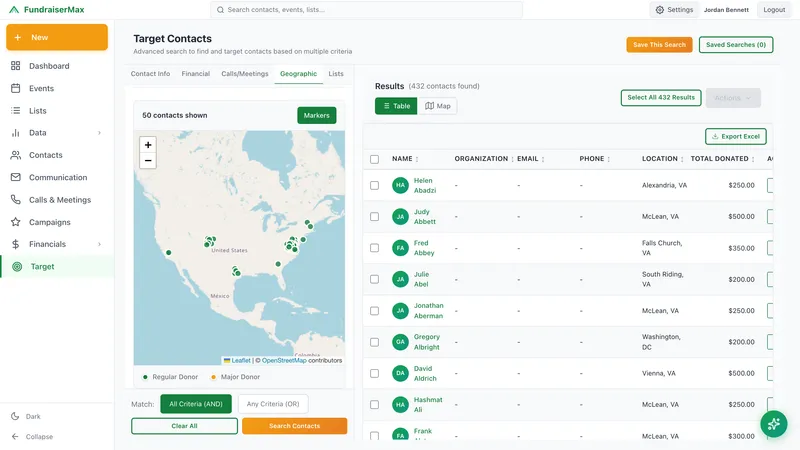Click the Campaigns star icon
This screenshot has height=450, width=800.
pos(16,222)
